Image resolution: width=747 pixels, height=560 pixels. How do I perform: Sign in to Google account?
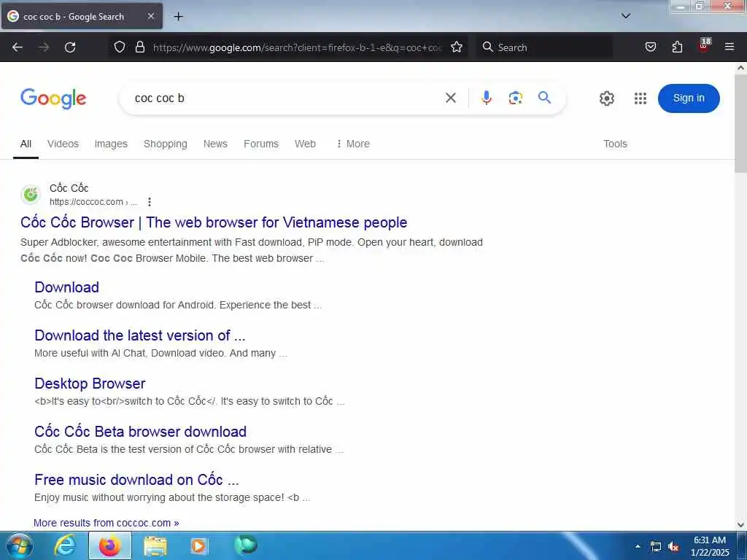click(689, 98)
